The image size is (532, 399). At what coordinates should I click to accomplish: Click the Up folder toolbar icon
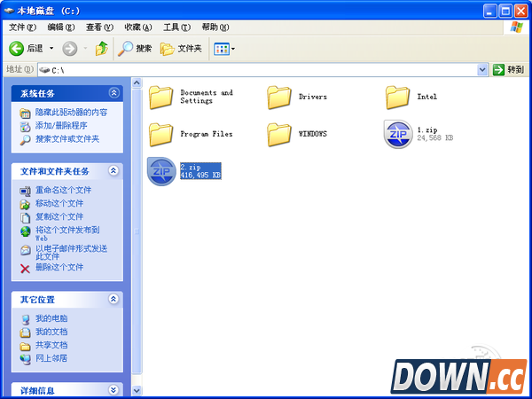pyautogui.click(x=101, y=49)
